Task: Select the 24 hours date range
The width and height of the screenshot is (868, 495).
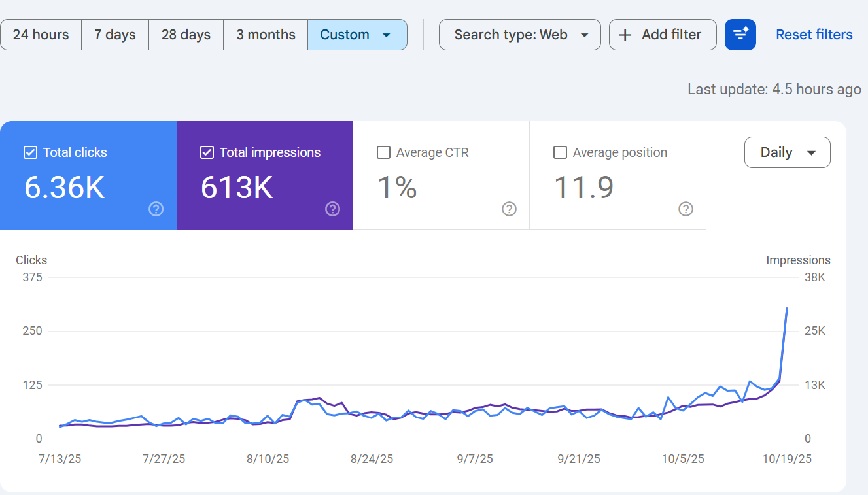Action: click(x=41, y=35)
